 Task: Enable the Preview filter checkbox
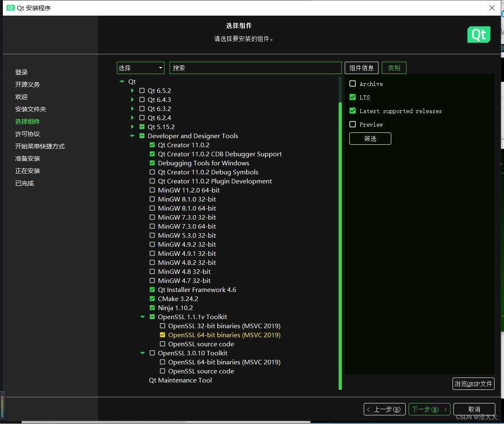click(353, 124)
